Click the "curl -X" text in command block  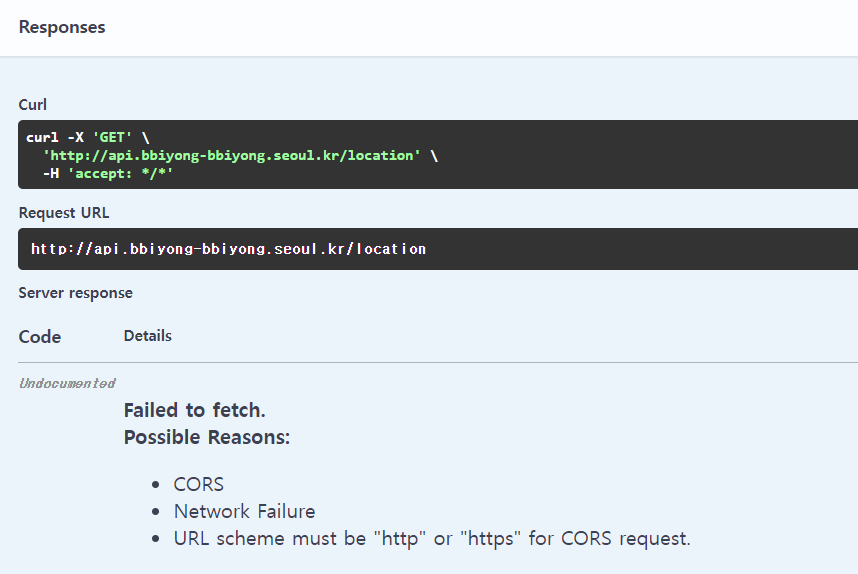55,137
